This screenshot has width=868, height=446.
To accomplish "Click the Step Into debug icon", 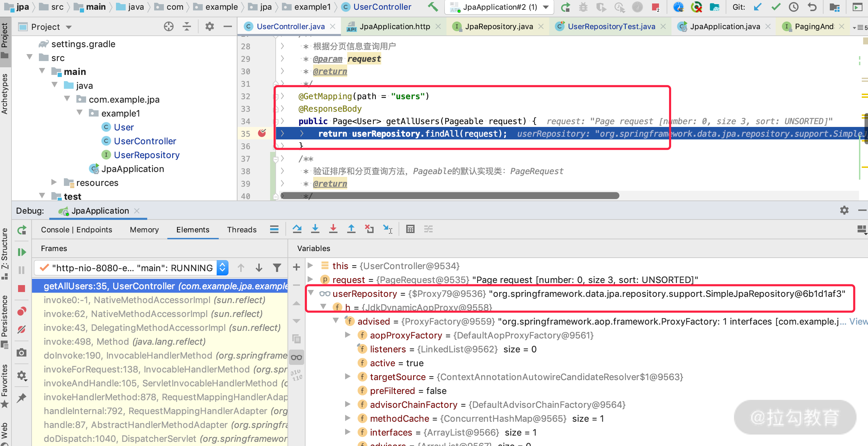I will click(x=315, y=229).
